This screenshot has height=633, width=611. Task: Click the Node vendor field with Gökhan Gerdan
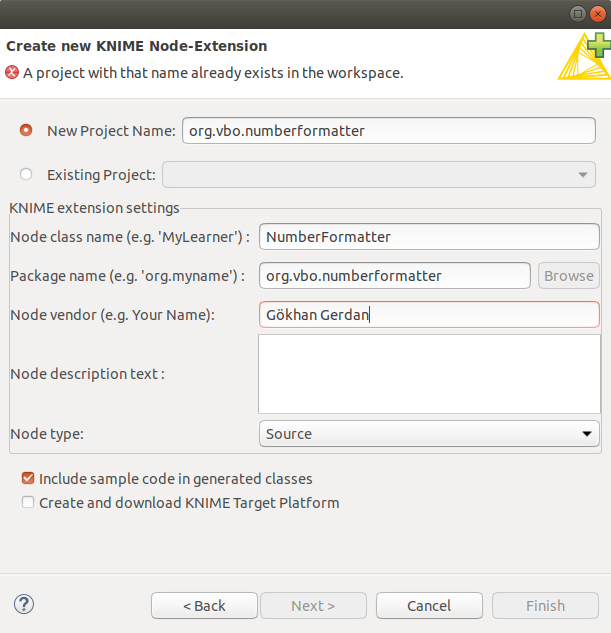tap(429, 314)
